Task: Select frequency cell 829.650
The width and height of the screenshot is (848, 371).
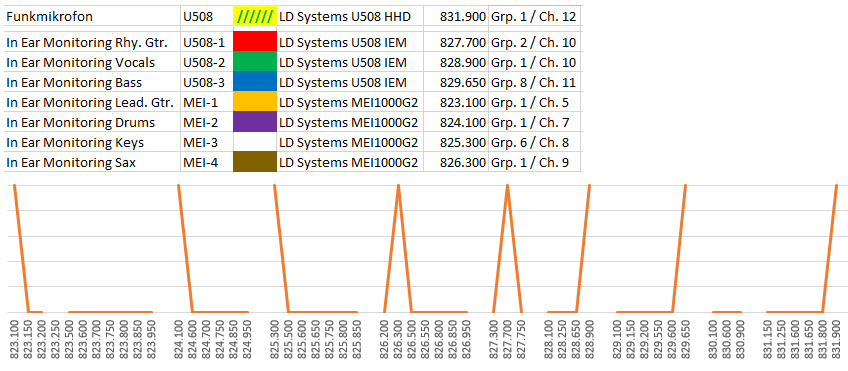Action: (456, 82)
